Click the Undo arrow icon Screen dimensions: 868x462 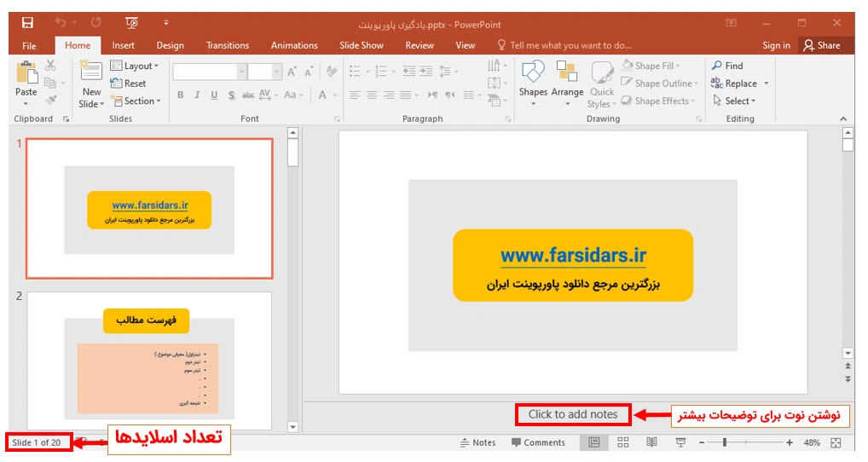pos(61,23)
